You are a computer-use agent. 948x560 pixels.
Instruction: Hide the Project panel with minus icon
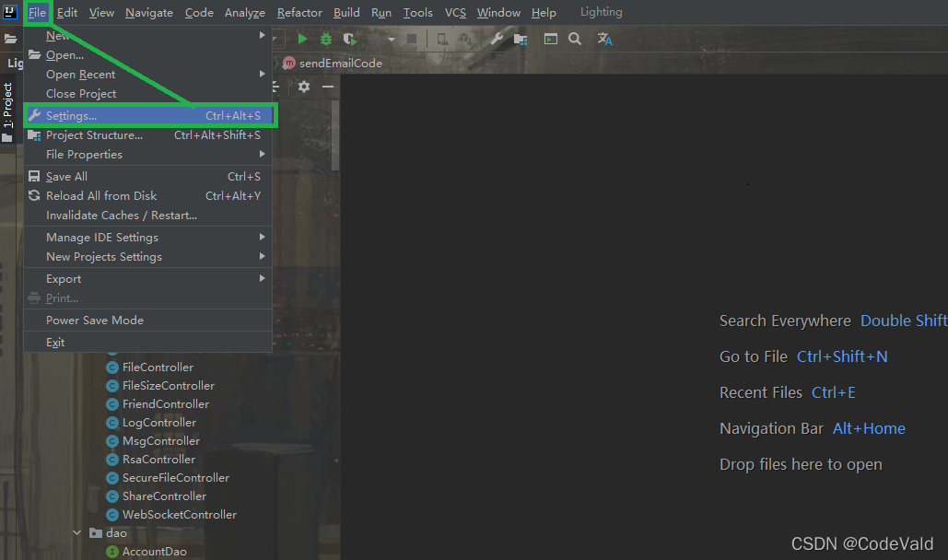coord(328,87)
